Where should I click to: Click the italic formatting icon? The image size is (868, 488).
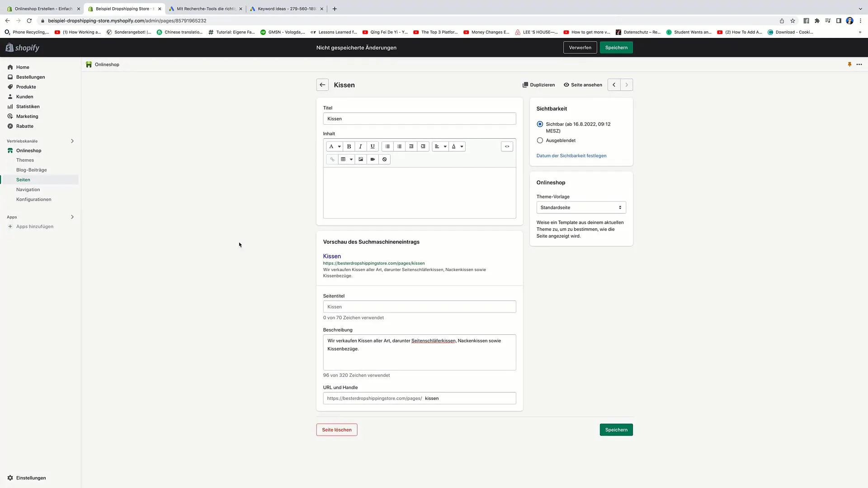tap(361, 146)
